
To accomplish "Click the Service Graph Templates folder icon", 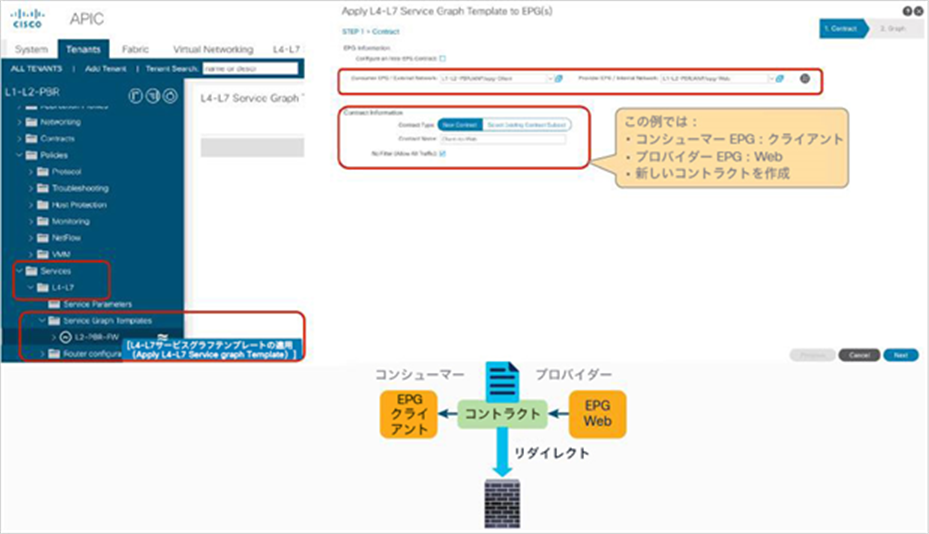I will 55,321.
